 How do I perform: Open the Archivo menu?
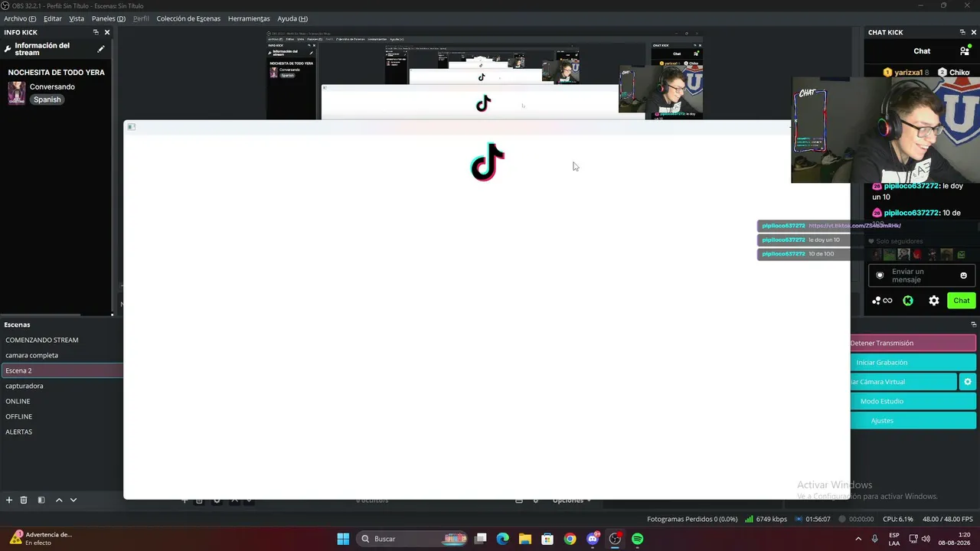click(x=20, y=18)
